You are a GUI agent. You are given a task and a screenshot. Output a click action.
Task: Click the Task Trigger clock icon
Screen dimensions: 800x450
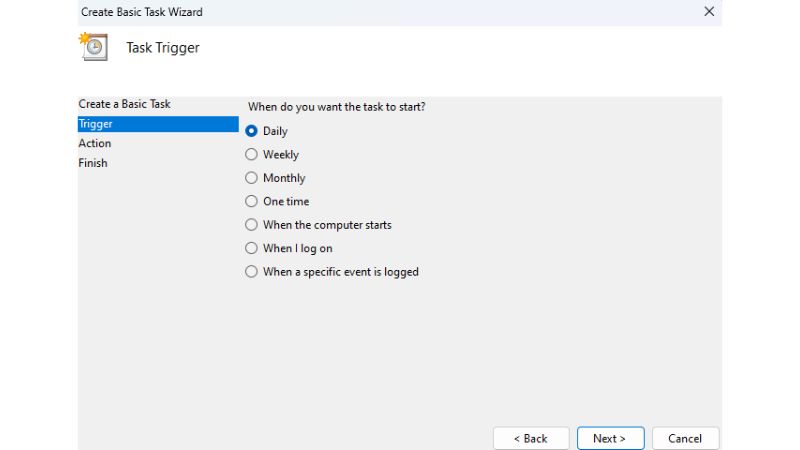click(x=94, y=47)
